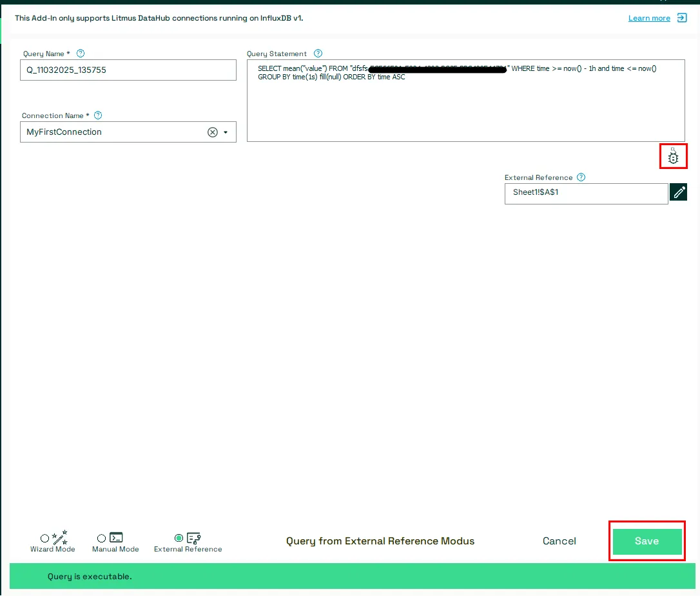Click the 'Query Statement' label
Image resolution: width=700 pixels, height=596 pixels.
(277, 54)
